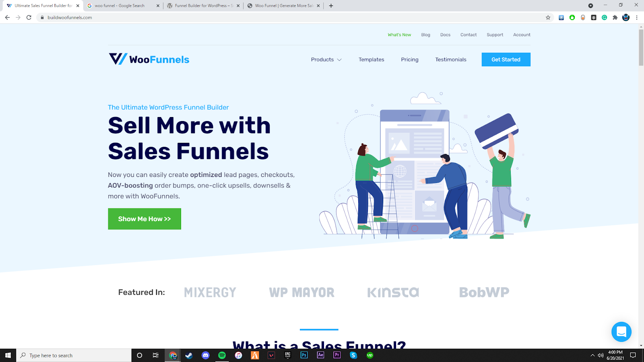Open iTunes from the taskbar

[238, 355]
